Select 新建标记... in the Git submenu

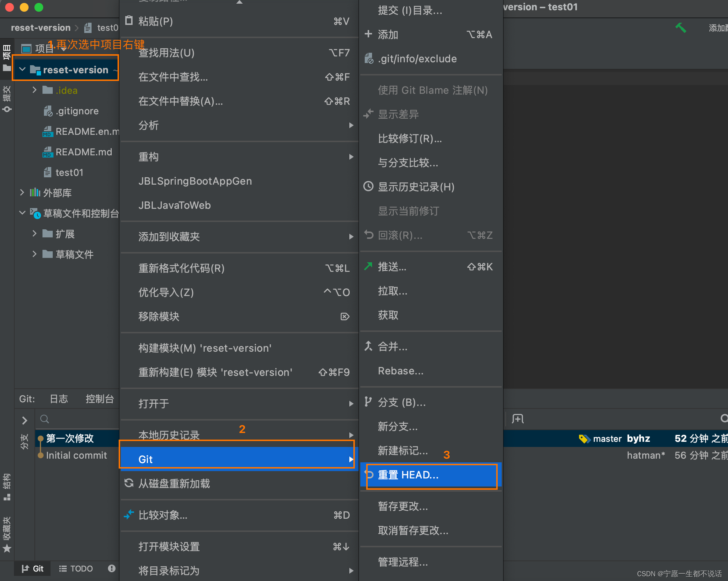click(431, 451)
